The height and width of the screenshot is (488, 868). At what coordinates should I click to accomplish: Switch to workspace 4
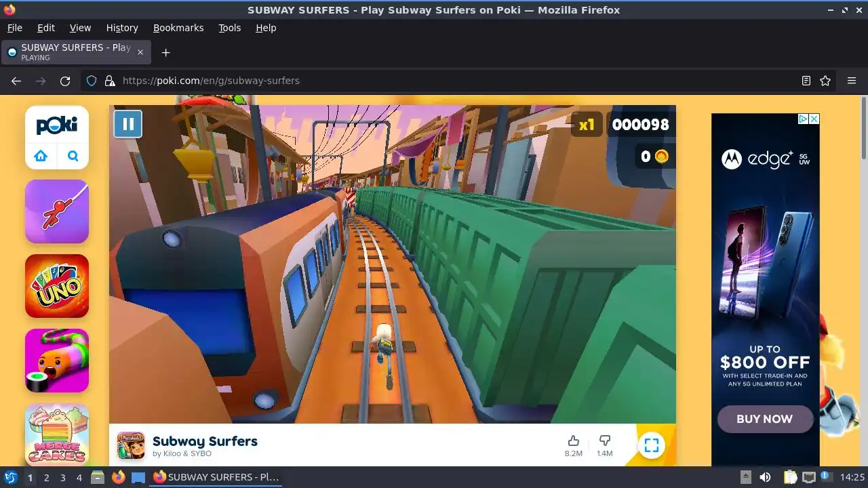[x=79, y=477]
